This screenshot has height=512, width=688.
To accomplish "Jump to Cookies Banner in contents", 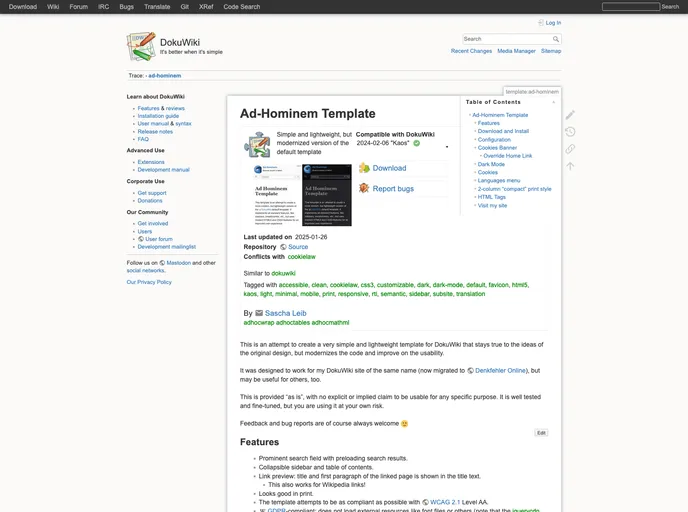I will (497, 148).
